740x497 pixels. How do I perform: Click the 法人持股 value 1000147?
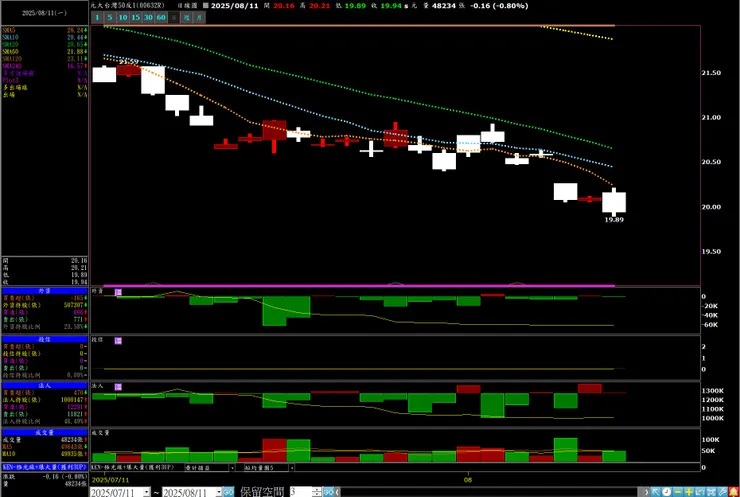tap(72, 400)
